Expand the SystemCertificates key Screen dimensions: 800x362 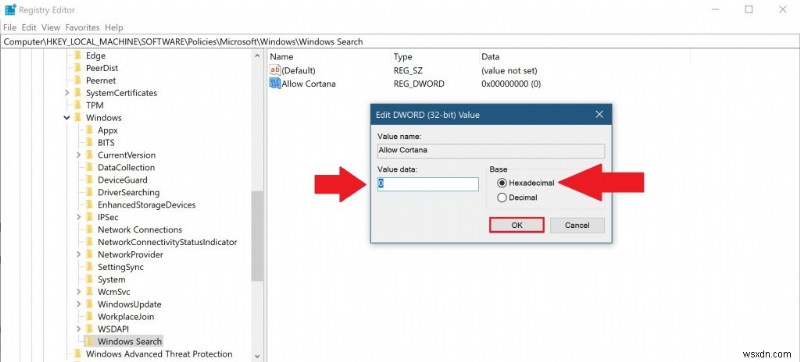(67, 93)
